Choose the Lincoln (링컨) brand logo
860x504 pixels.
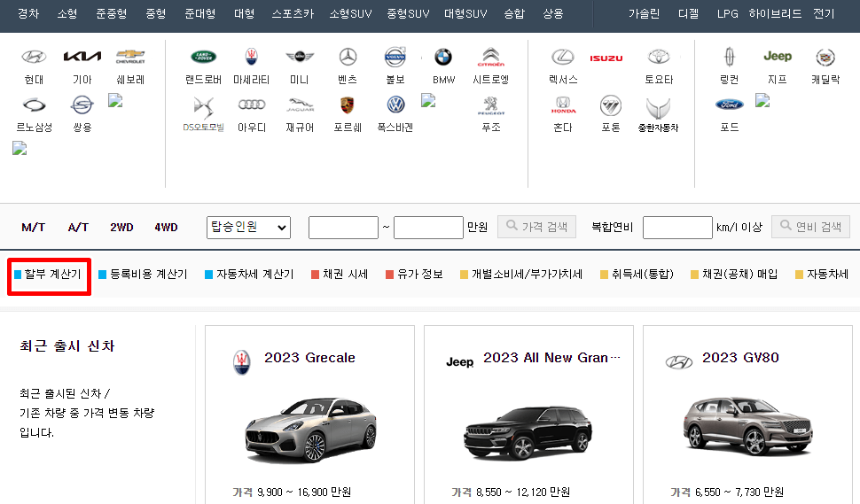(730, 57)
